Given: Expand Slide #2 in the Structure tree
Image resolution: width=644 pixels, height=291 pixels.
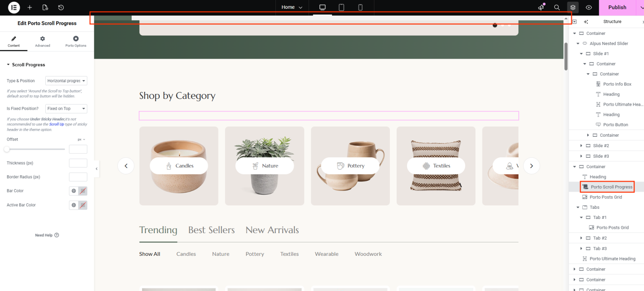Looking at the screenshot, I should (x=581, y=145).
